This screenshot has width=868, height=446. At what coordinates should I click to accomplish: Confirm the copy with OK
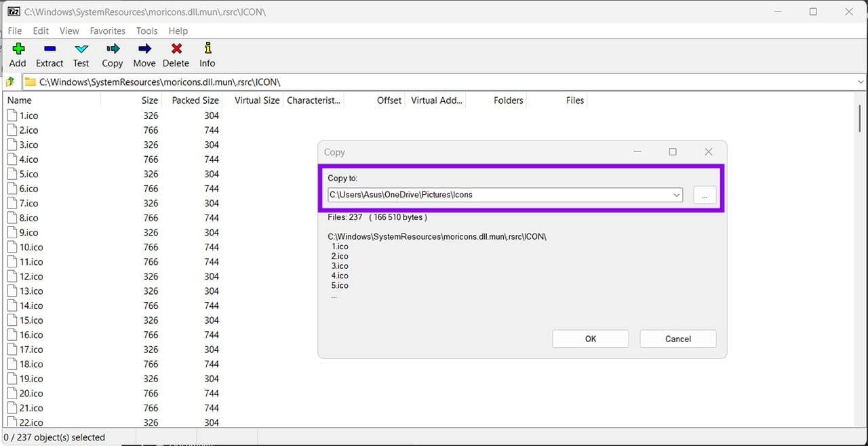591,339
